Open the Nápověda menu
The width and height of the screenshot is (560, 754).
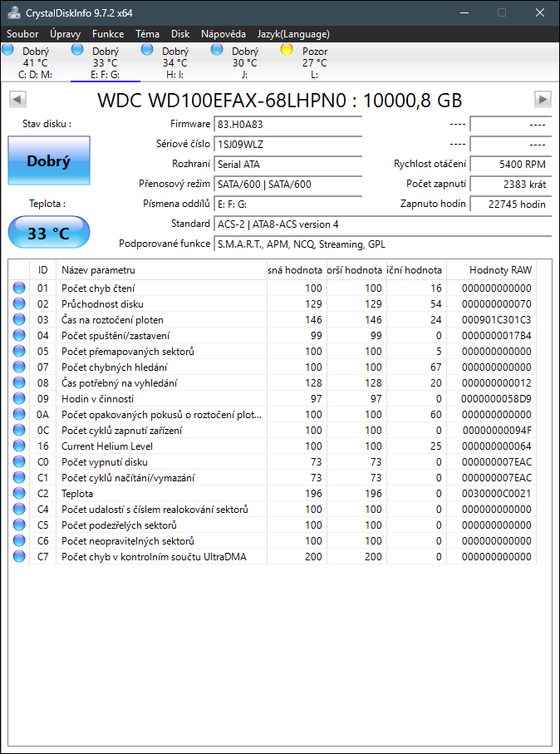tap(224, 34)
